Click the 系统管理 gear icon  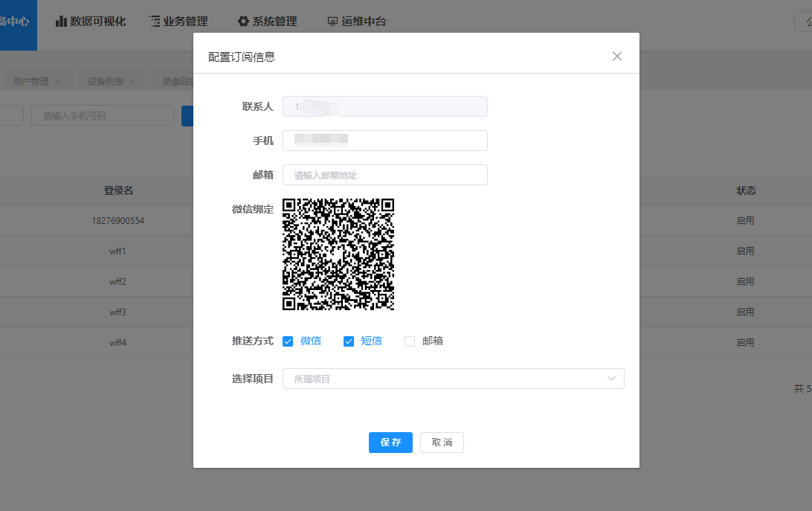pyautogui.click(x=243, y=22)
